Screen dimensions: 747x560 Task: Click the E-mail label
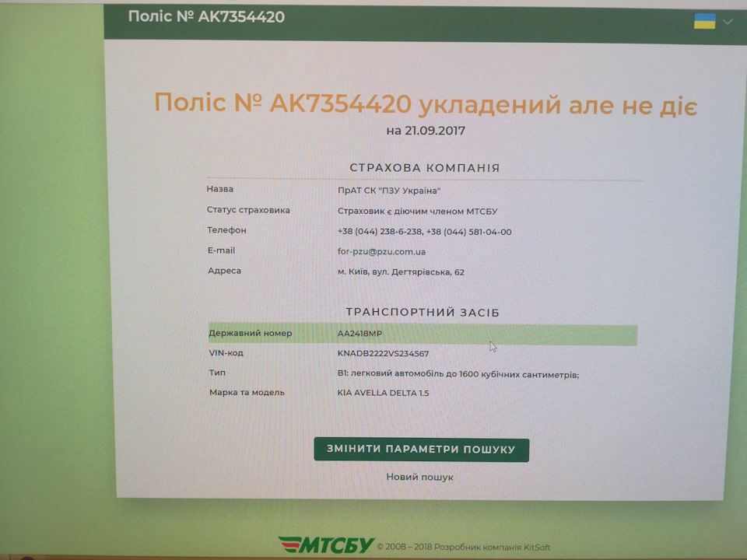pos(221,250)
